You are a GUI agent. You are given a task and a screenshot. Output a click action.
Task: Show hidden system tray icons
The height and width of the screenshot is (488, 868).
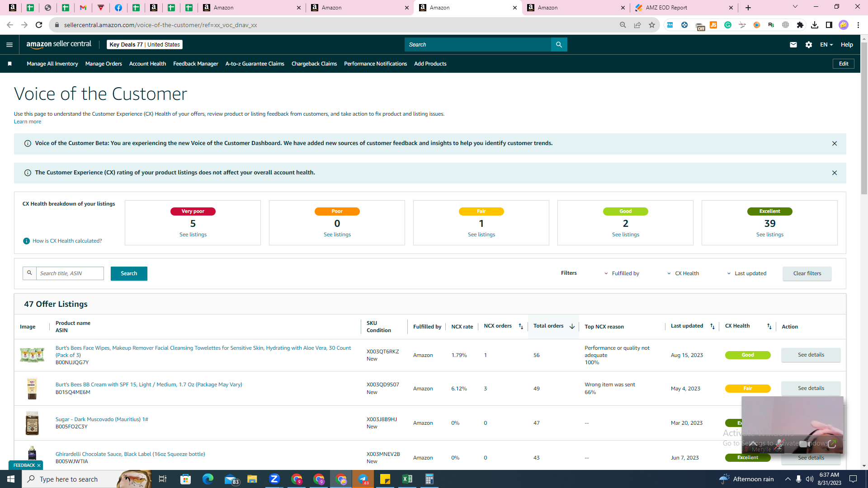click(x=788, y=479)
